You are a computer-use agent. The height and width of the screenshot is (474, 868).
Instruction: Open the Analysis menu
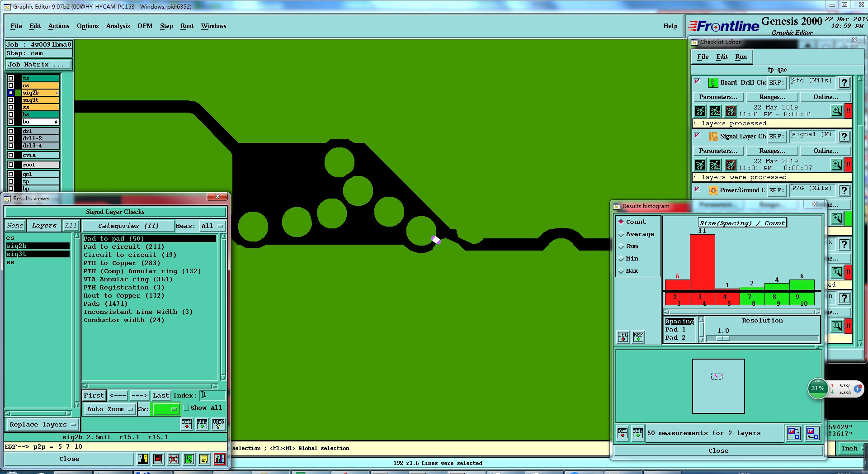tap(118, 26)
